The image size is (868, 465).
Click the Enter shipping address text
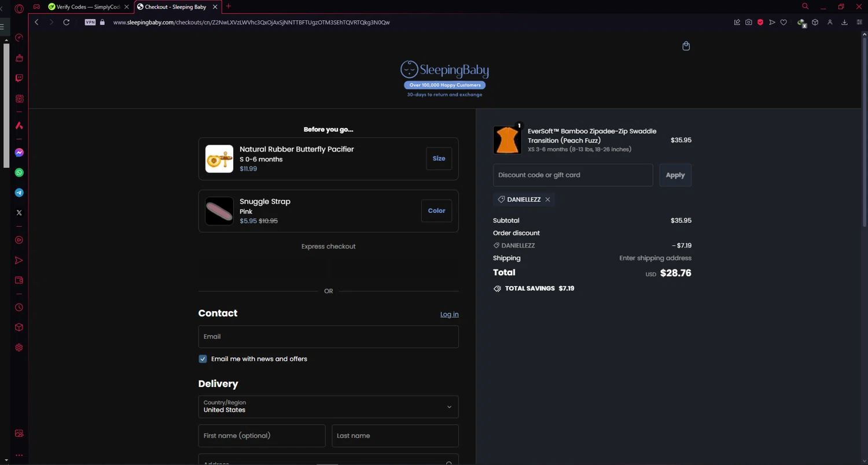[655, 258]
